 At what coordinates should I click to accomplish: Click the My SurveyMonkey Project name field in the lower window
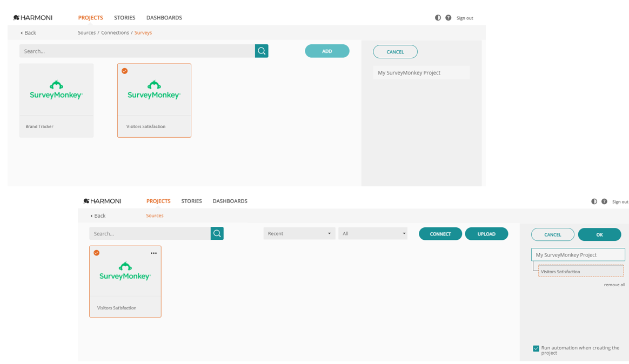pos(578,254)
